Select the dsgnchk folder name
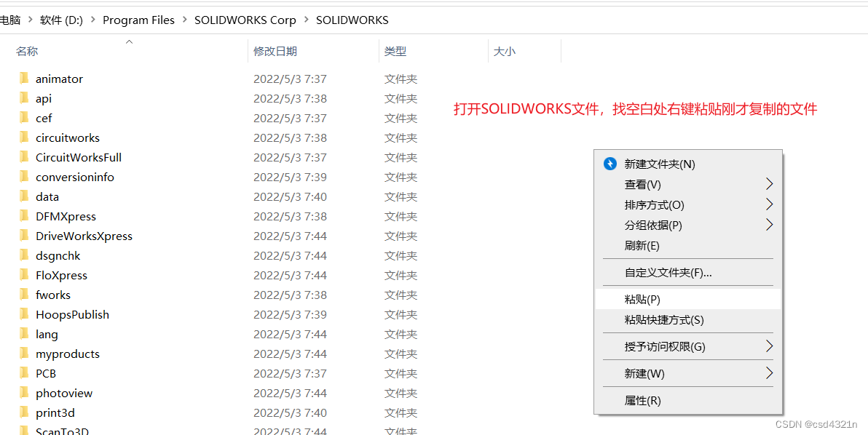The image size is (868, 435). (x=58, y=255)
